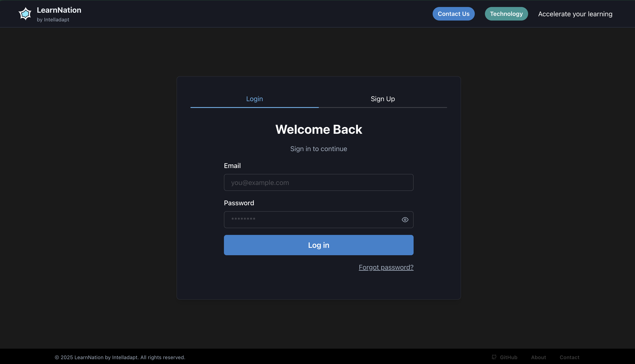The image size is (635, 364).
Task: Visit the About footer link
Action: pos(538,357)
